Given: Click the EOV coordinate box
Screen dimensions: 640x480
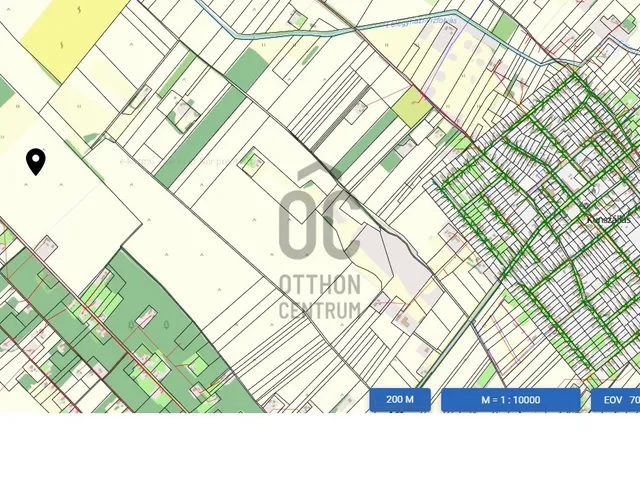Looking at the screenshot, I should 616,400.
